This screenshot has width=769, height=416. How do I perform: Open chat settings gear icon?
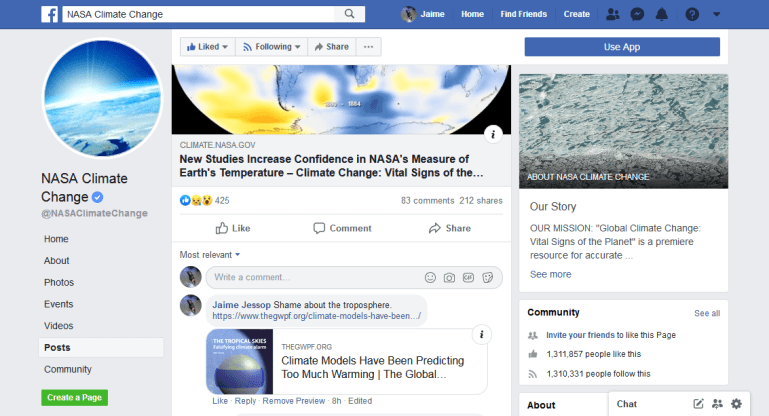point(736,404)
